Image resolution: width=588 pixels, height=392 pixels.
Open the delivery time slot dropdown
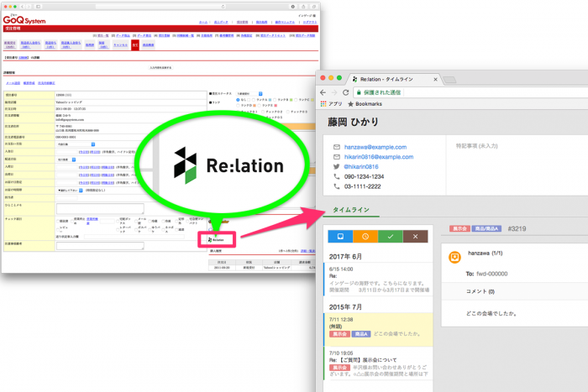click(70, 191)
